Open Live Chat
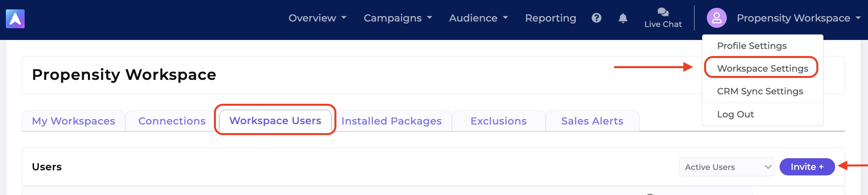 [x=663, y=18]
